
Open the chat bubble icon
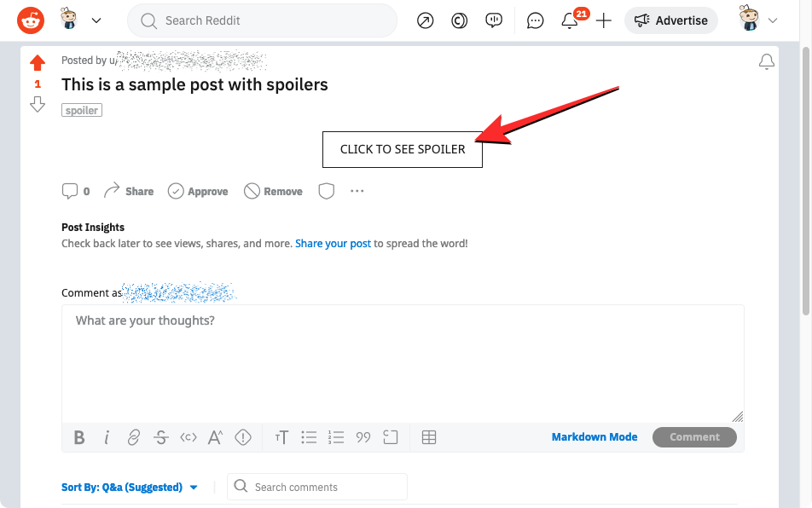tap(535, 20)
